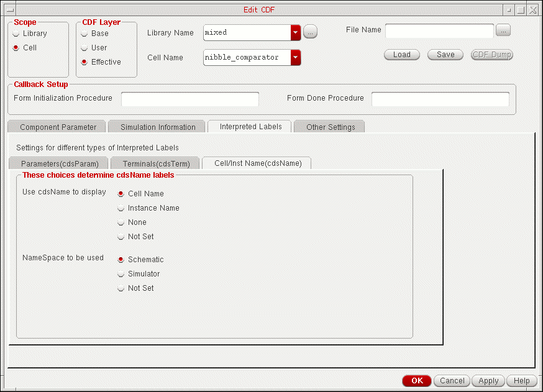Image resolution: width=543 pixels, height=392 pixels.
Task: Select the Library scope radio button
Action: click(x=16, y=34)
